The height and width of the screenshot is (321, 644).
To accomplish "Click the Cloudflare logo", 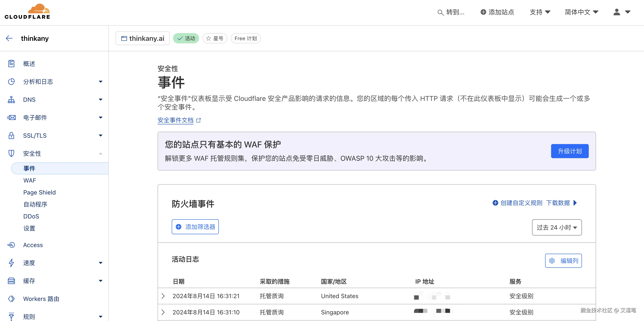I will [27, 12].
